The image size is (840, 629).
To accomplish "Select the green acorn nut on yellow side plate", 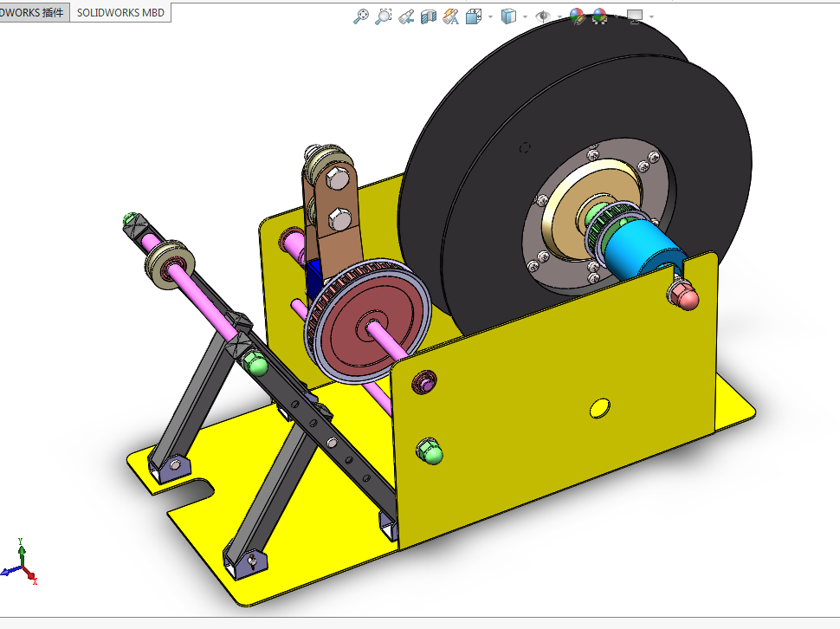I will click(430, 451).
